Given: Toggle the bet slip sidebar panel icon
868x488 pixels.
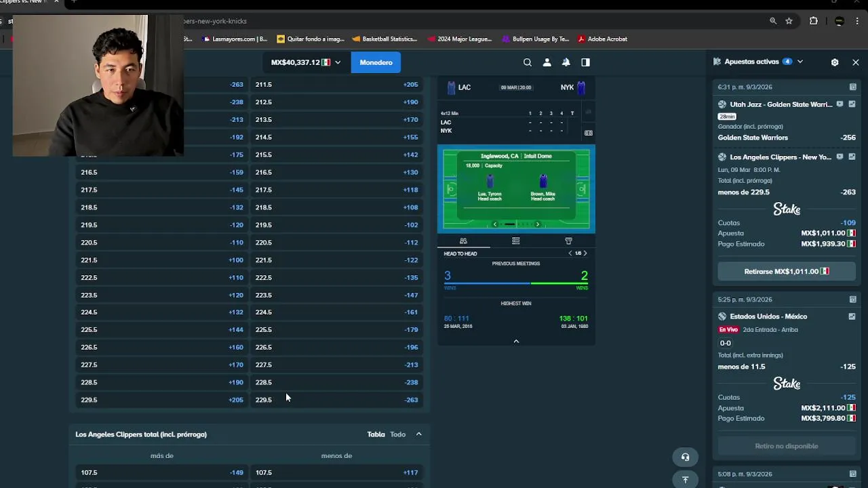Looking at the screenshot, I should pyautogui.click(x=585, y=62).
